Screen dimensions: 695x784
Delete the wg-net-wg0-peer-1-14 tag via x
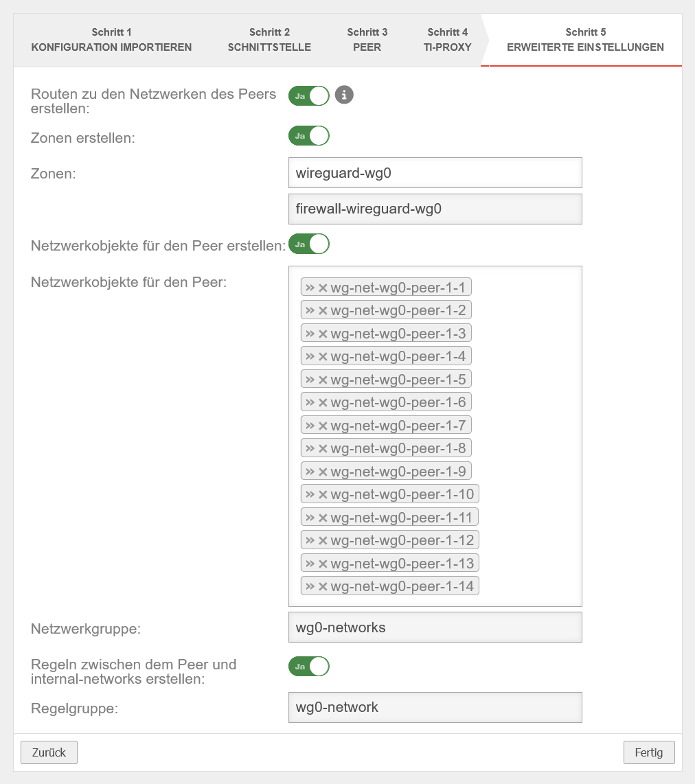pos(323,586)
